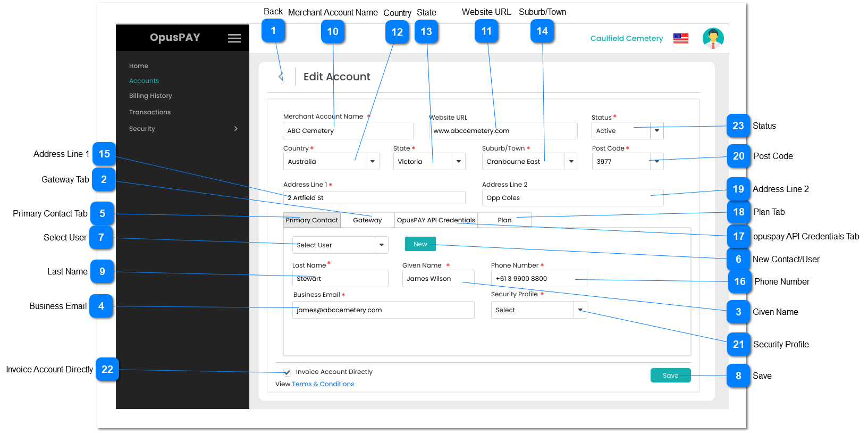Click the US flag language icon
This screenshot has height=433, width=868.
click(x=680, y=38)
